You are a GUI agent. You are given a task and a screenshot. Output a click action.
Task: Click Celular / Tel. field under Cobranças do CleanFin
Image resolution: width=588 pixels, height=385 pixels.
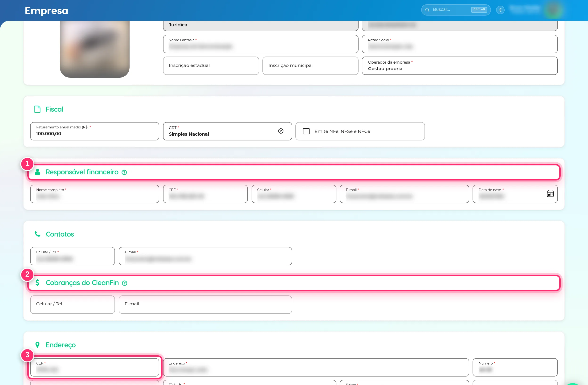tap(72, 304)
